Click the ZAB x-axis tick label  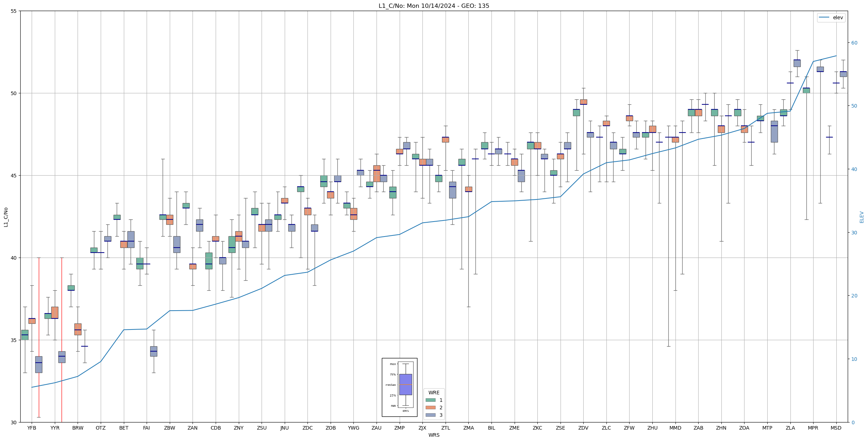tap(698, 428)
